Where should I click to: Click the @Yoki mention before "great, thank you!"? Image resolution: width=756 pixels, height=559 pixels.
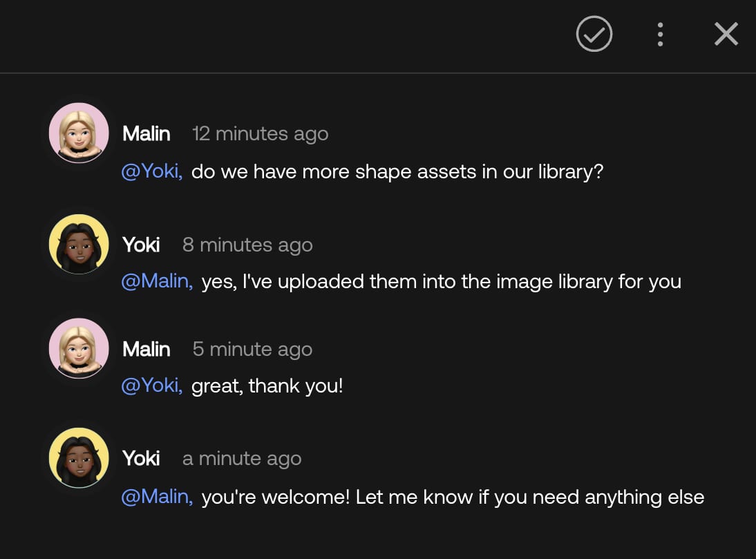point(152,385)
